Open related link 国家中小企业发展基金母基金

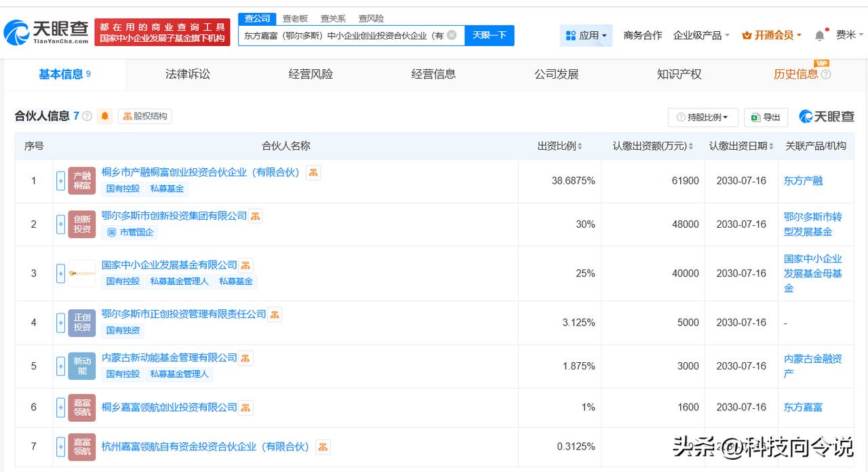812,273
